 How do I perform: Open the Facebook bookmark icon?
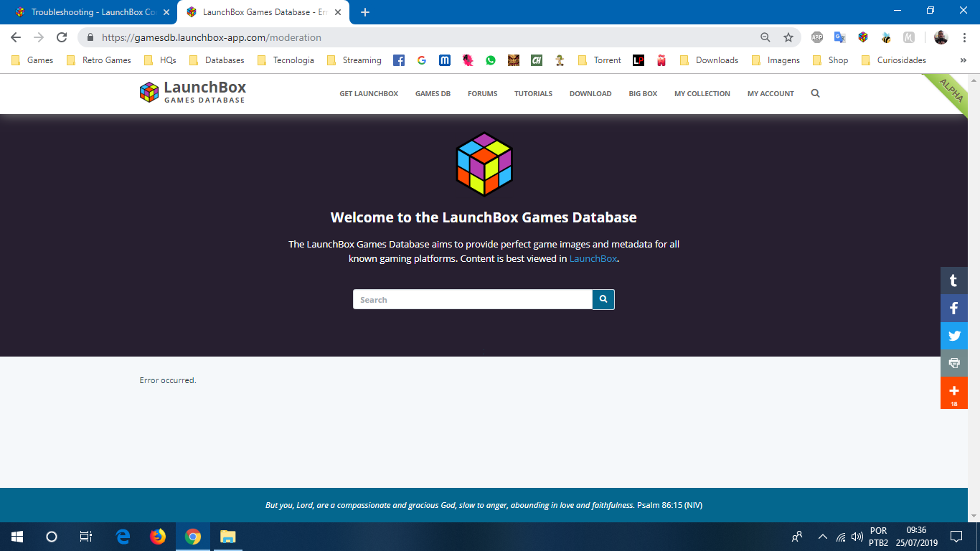pos(399,60)
